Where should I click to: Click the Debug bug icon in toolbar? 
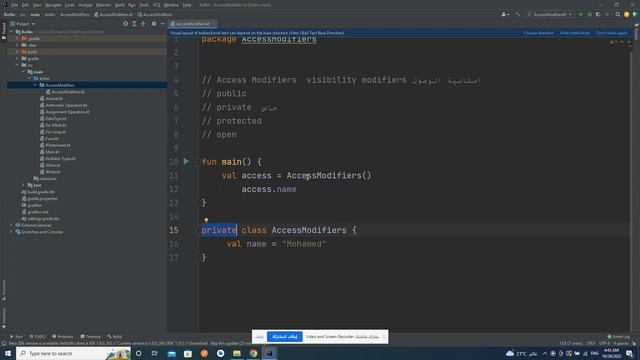coord(589,14)
